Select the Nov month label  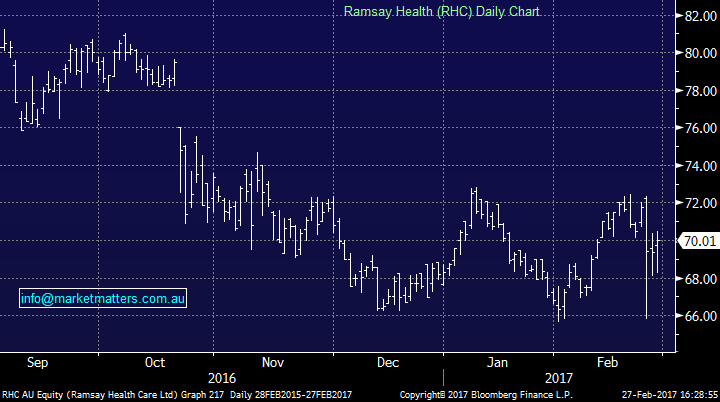pyautogui.click(x=273, y=362)
